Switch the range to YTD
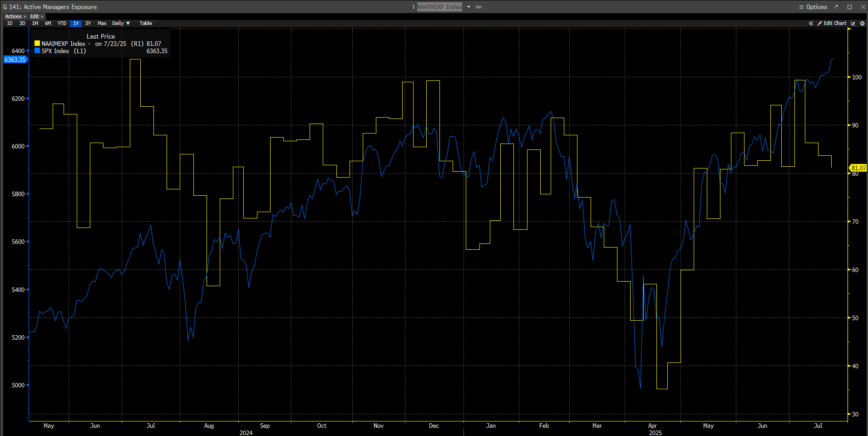This screenshot has width=868, height=436. (x=62, y=24)
